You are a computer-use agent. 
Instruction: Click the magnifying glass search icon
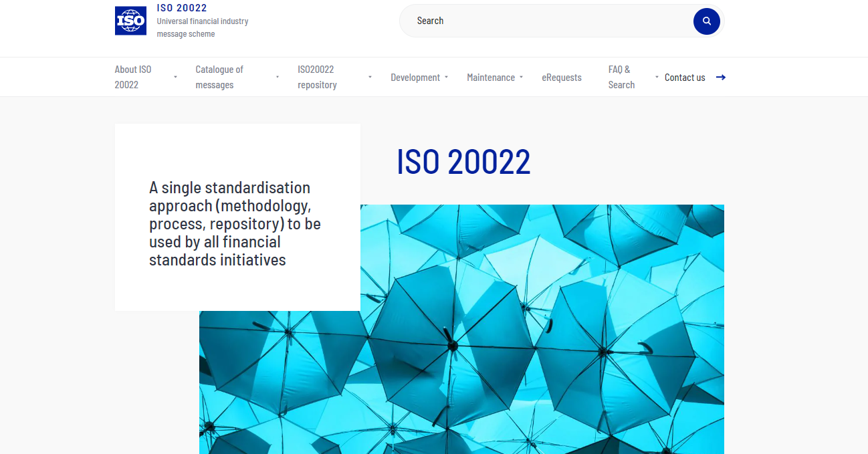(x=706, y=21)
